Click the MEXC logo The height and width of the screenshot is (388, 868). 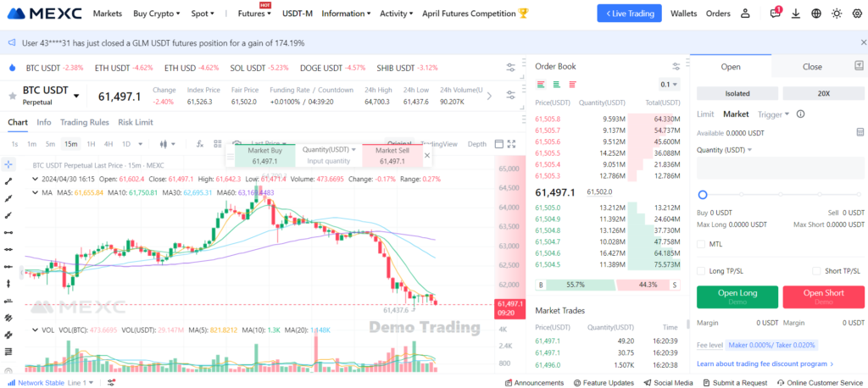46,14
